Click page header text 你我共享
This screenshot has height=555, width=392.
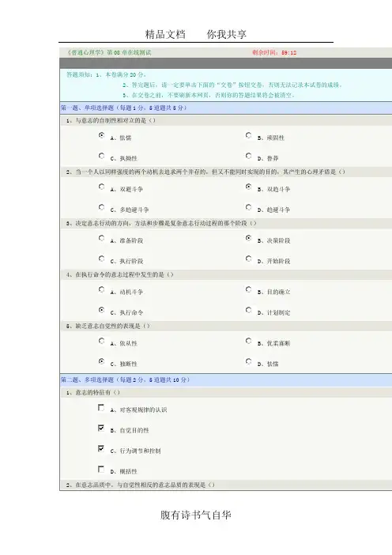coord(226,34)
